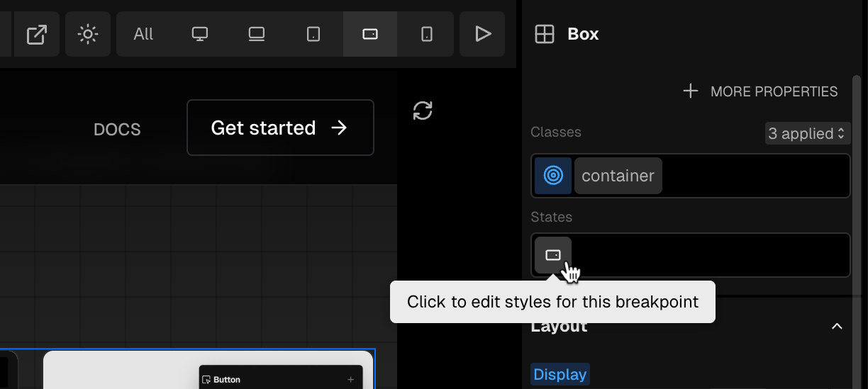The width and height of the screenshot is (868, 389).
Task: Switch to the tablet portrait breakpoint
Action: tap(313, 34)
